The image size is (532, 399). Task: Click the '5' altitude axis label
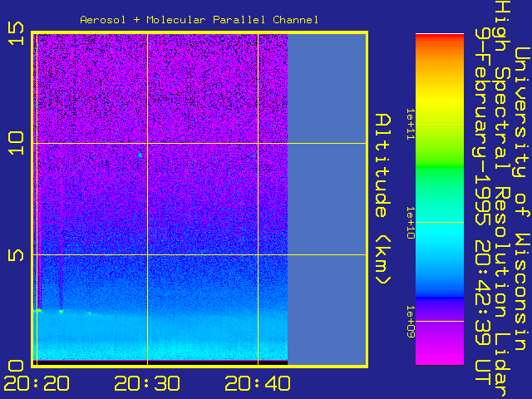click(17, 255)
